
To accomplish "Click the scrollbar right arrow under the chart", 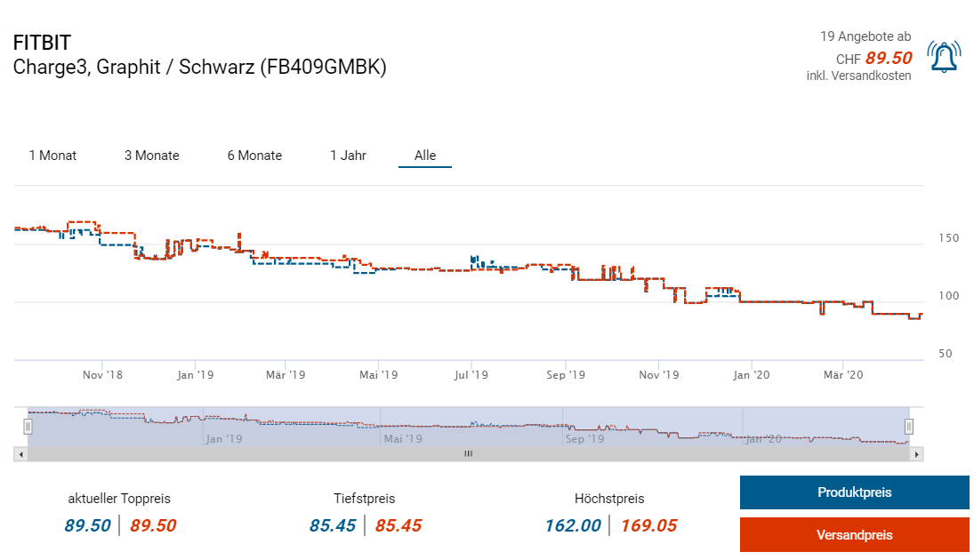I will pyautogui.click(x=918, y=454).
